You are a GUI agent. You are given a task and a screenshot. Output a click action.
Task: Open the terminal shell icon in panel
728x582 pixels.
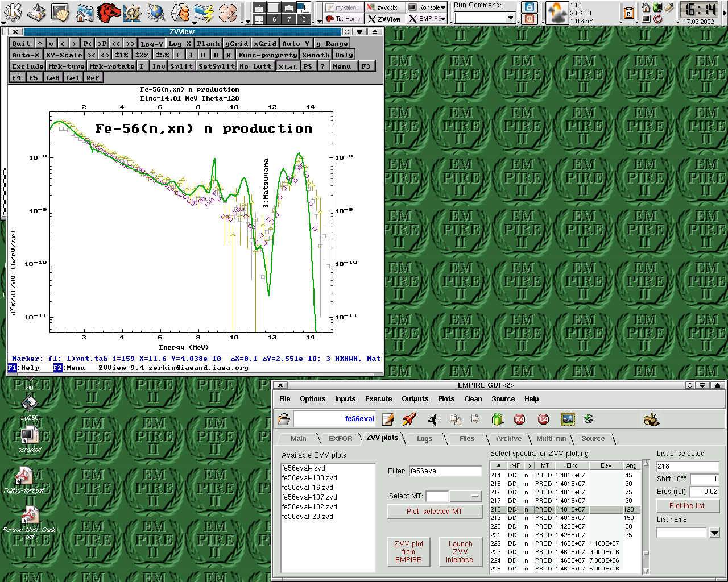point(60,12)
